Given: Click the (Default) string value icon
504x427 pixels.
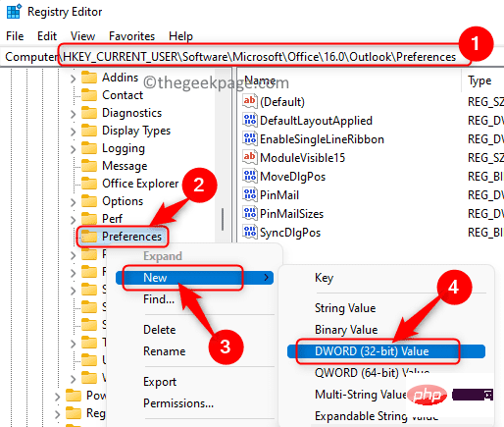Looking at the screenshot, I should [250, 101].
